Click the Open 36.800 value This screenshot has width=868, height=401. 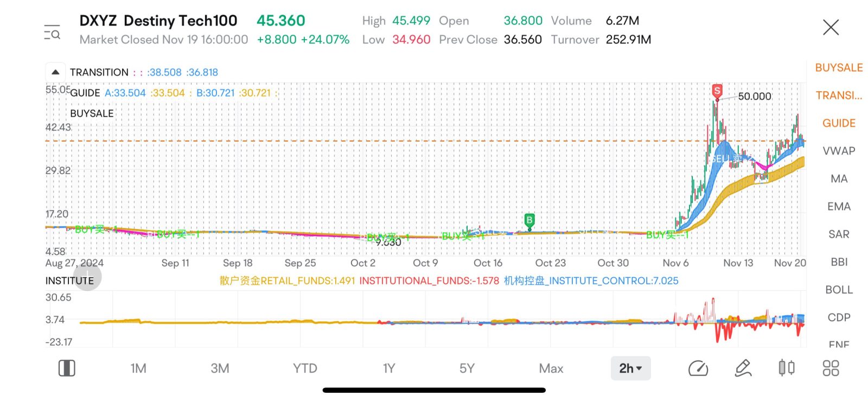coord(522,21)
